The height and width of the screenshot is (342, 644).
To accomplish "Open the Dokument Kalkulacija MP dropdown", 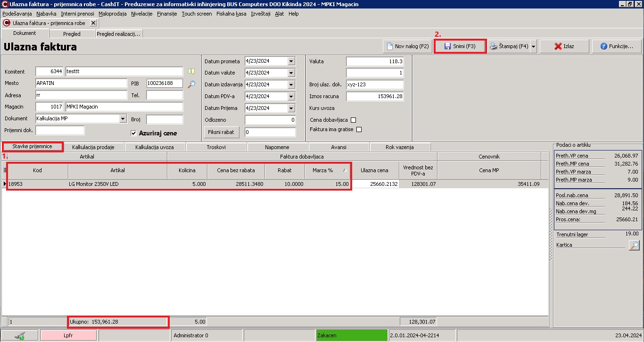I will click(123, 119).
